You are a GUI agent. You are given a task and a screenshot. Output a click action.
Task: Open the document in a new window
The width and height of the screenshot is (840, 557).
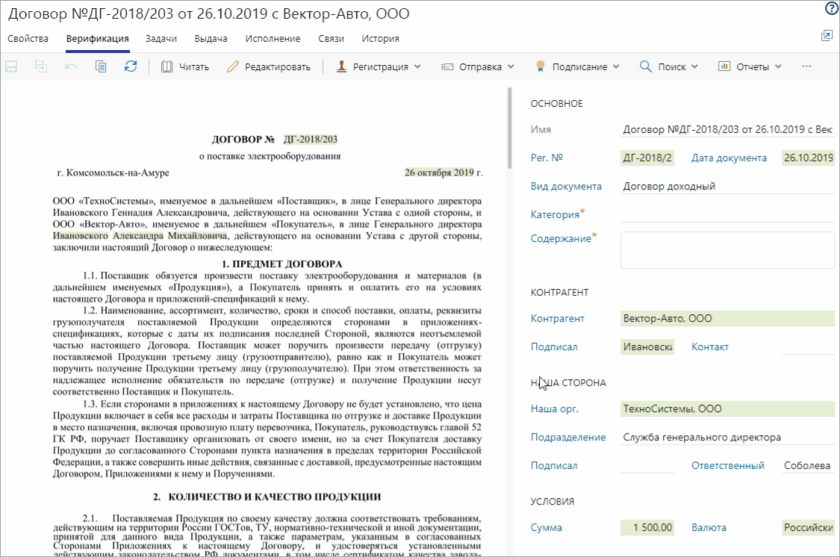coord(826,38)
